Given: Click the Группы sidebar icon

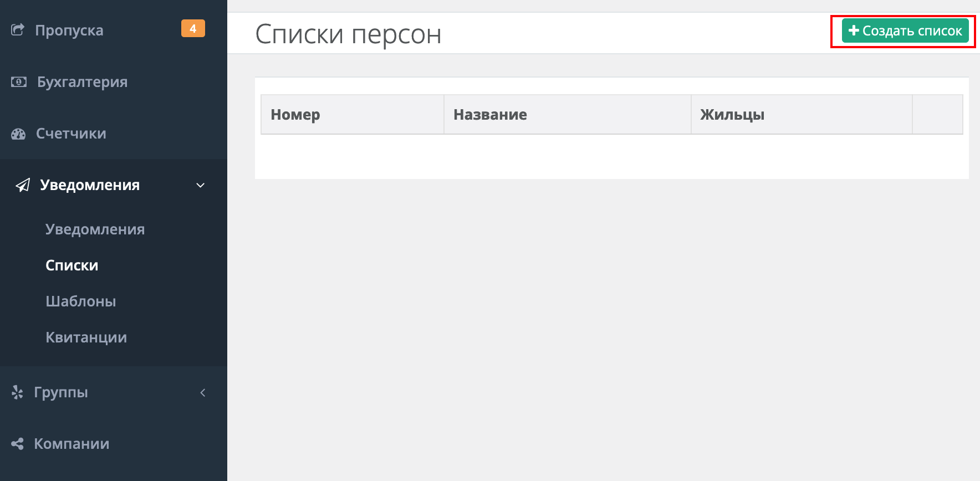Looking at the screenshot, I should tap(17, 392).
